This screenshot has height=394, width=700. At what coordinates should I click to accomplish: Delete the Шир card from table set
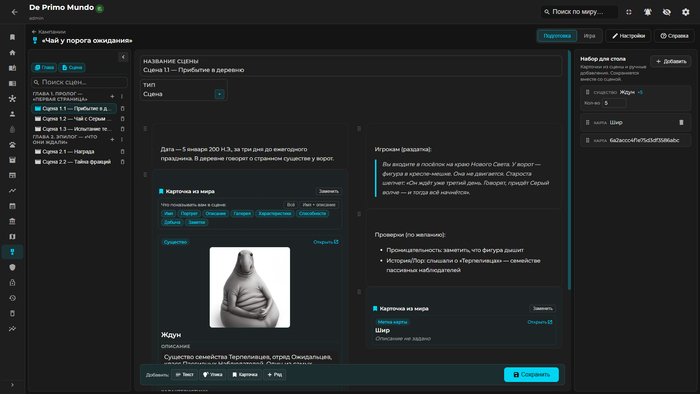click(681, 122)
